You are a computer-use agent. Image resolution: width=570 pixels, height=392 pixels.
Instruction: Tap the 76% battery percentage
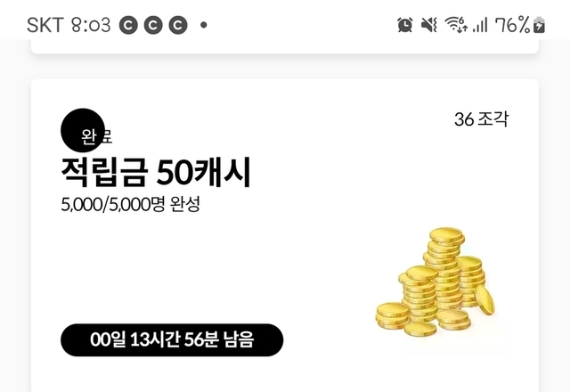[513, 25]
